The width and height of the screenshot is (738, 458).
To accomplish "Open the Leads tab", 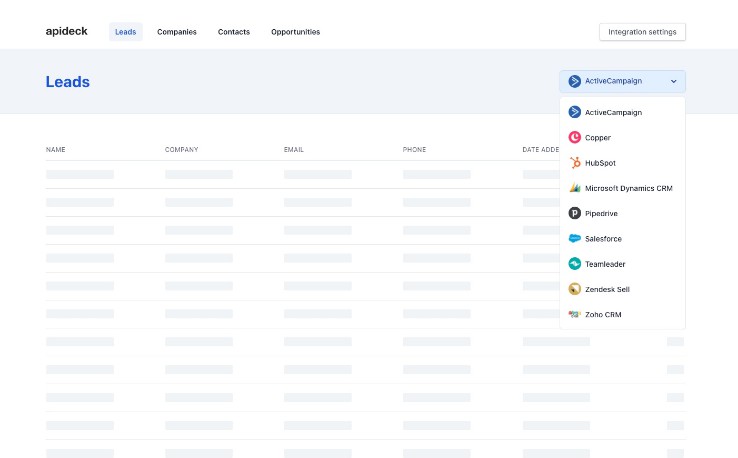I will 126,32.
